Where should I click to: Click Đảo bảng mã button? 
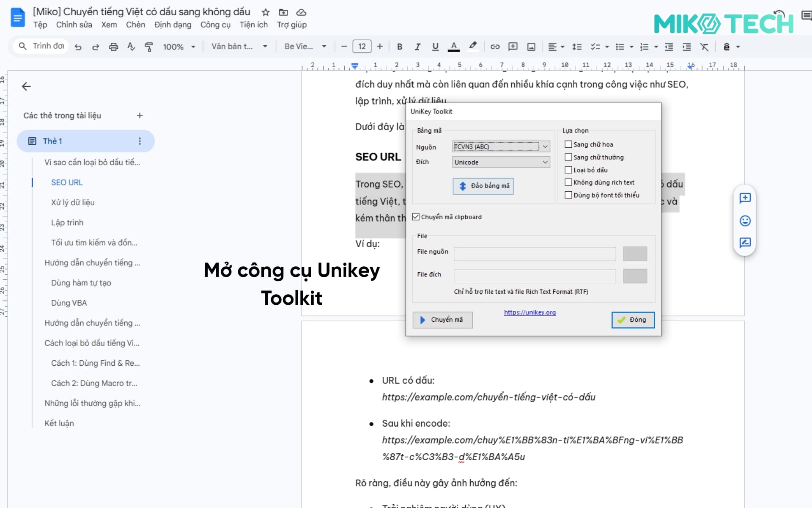point(483,186)
